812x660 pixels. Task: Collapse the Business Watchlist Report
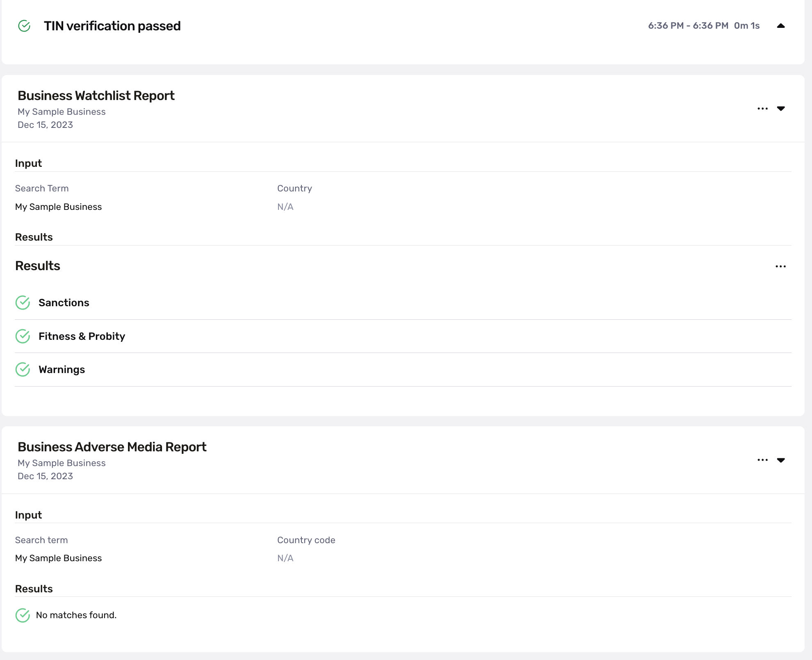781,109
